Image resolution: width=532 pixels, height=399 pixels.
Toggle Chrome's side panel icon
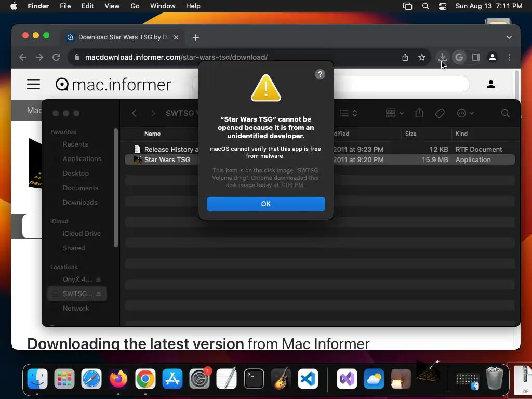coord(476,57)
